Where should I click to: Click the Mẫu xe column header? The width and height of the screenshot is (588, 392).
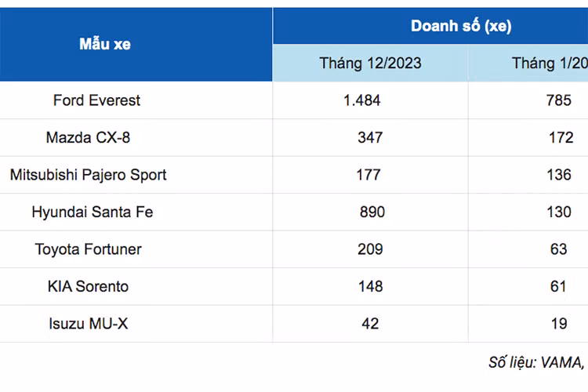tap(104, 45)
